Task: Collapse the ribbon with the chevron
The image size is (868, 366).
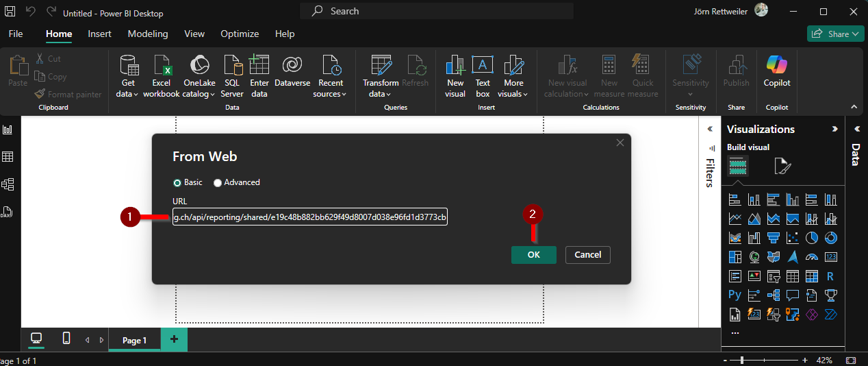Action: click(x=854, y=107)
